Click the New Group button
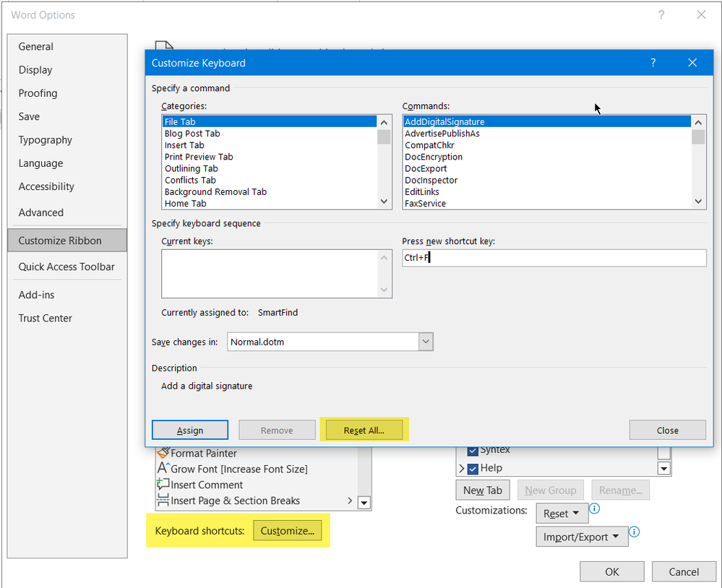This screenshot has height=588, width=722. (550, 490)
